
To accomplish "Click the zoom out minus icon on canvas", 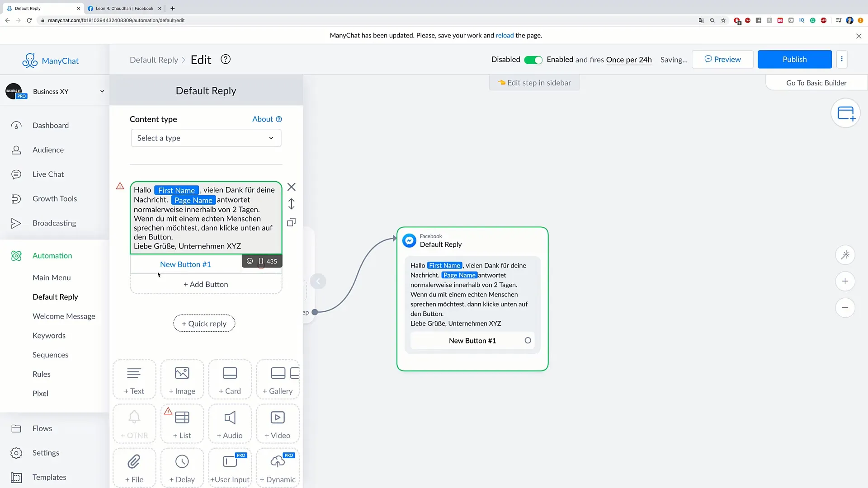I will coord(845,307).
